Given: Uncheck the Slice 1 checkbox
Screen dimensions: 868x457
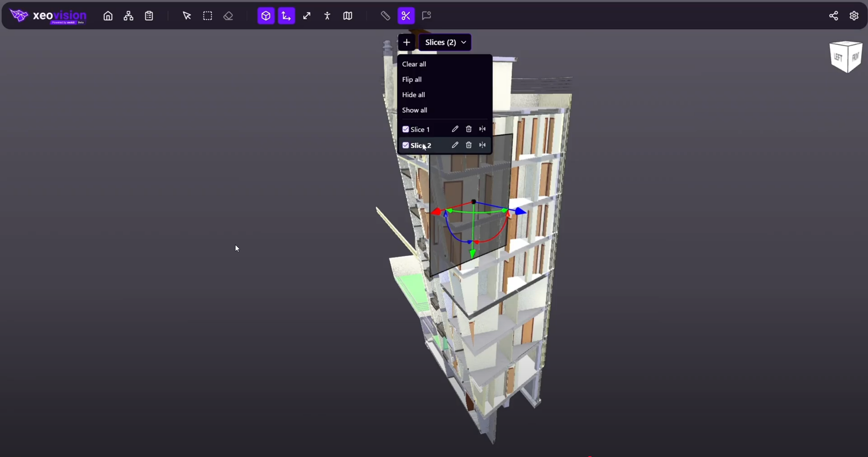Looking at the screenshot, I should coord(406,129).
